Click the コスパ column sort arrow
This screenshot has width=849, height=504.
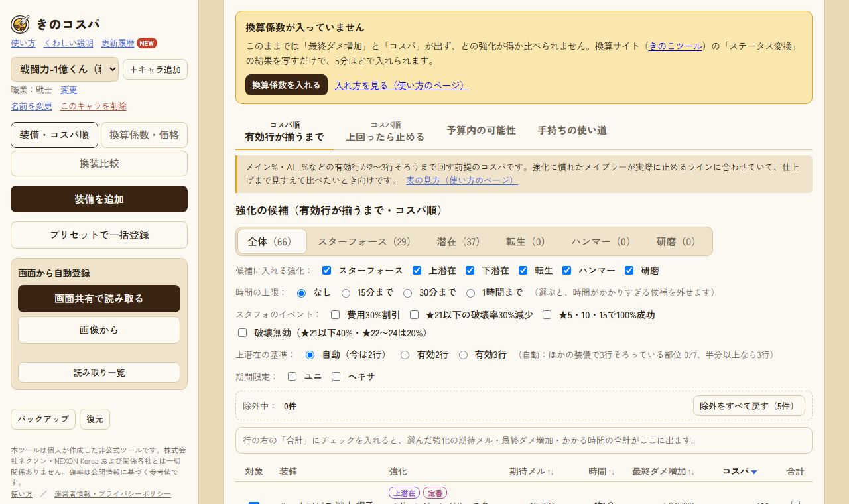[754, 472]
